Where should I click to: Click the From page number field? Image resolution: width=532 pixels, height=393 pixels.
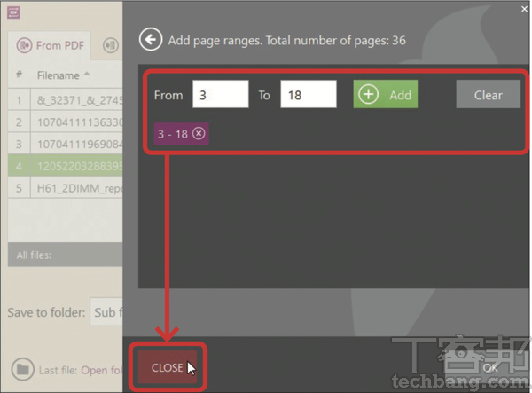coord(221,94)
